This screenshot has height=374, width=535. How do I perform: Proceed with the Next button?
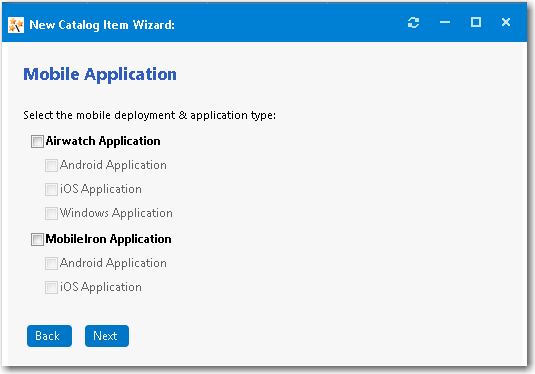(x=107, y=336)
